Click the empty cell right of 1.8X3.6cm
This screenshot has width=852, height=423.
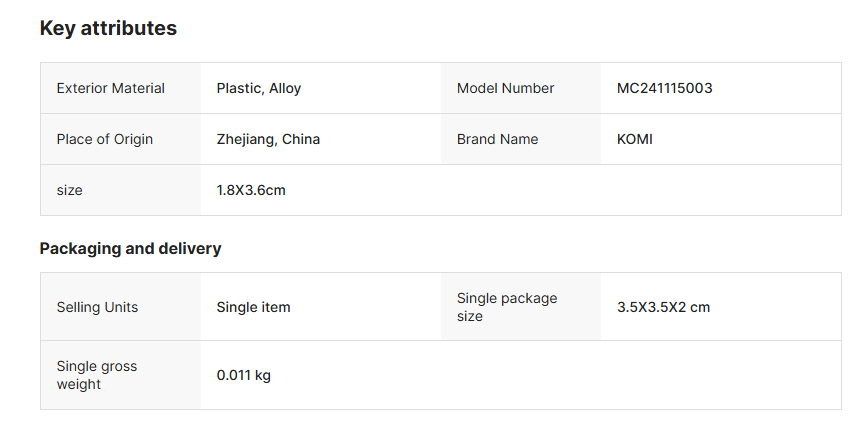[640, 190]
